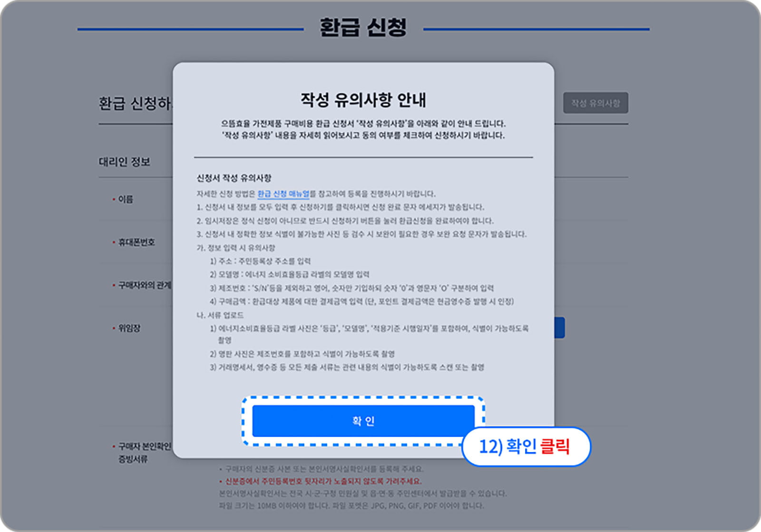The width and height of the screenshot is (761, 532).
Task: Select the 구매자와의 관계 field label
Action: [x=144, y=285]
